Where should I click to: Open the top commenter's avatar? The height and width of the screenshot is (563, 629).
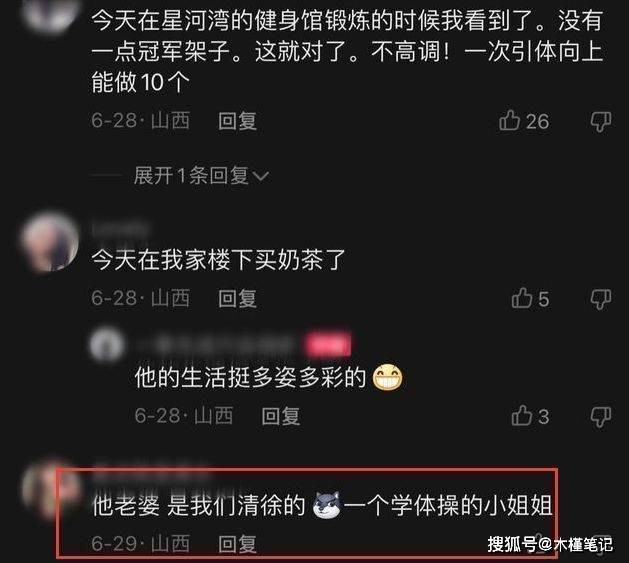click(50, 14)
